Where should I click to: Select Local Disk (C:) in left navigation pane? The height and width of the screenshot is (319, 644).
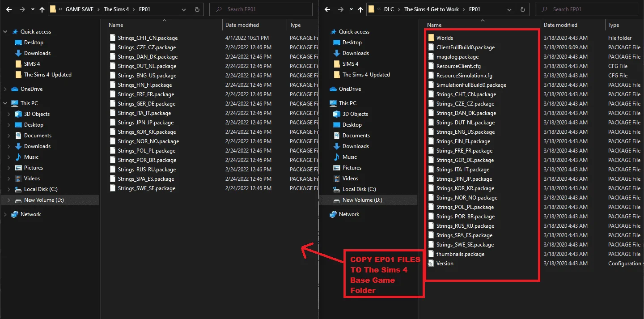pos(41,189)
